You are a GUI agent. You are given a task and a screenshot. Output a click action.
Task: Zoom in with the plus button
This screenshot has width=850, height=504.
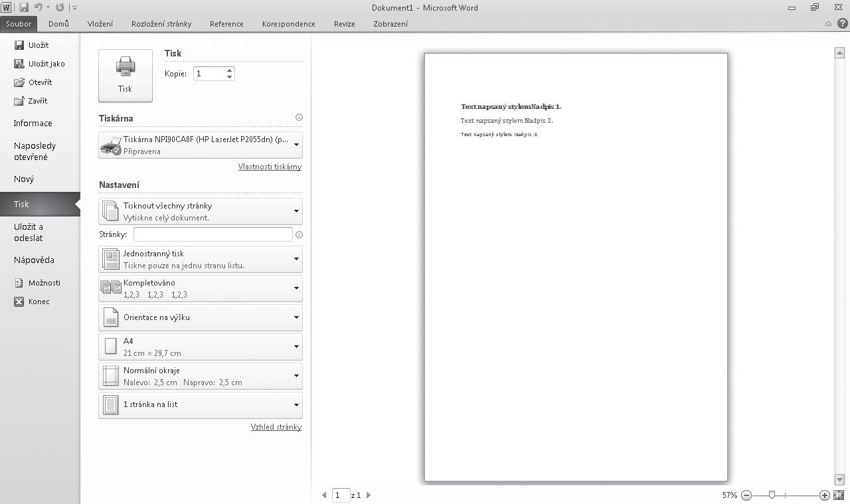(824, 495)
